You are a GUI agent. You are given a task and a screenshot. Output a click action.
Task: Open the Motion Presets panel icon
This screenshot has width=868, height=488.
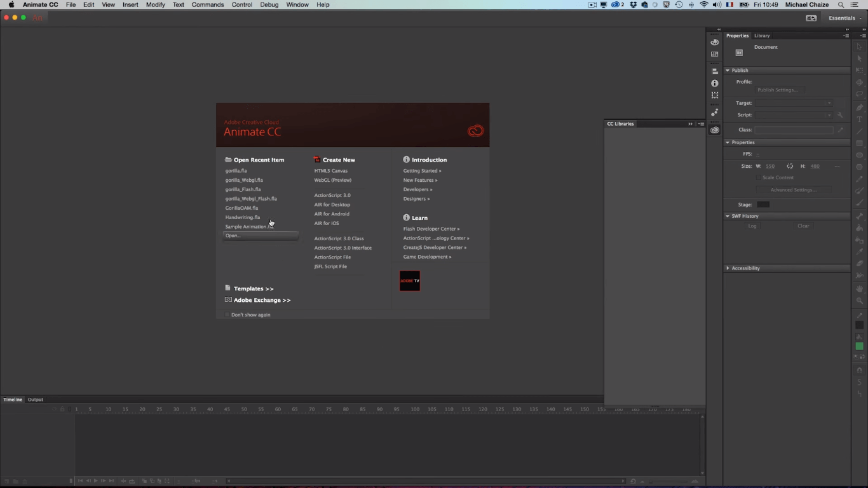[715, 112]
